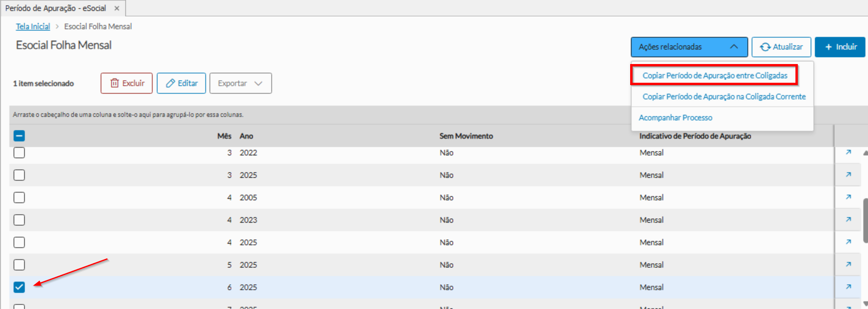Screen dimensions: 868x309
Task: Close the Período de Apuração - eSocial tab
Action: pyautogui.click(x=117, y=8)
